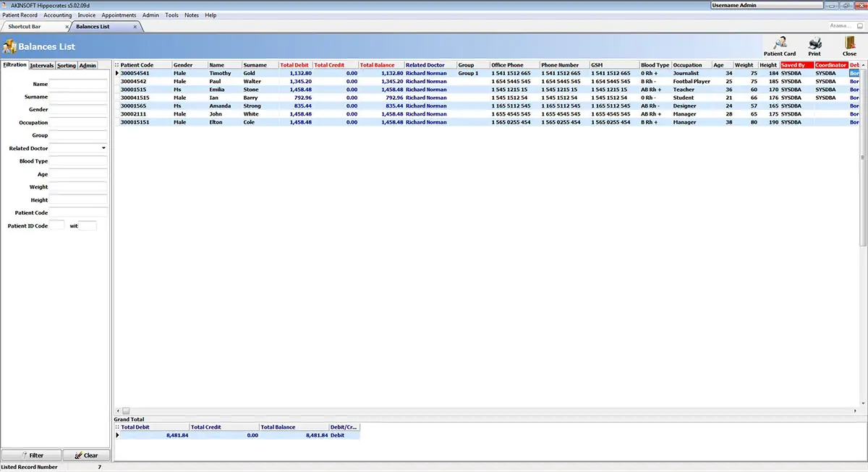Click into the Patient Code filter field
This screenshot has width=868, height=472.
pos(78,213)
